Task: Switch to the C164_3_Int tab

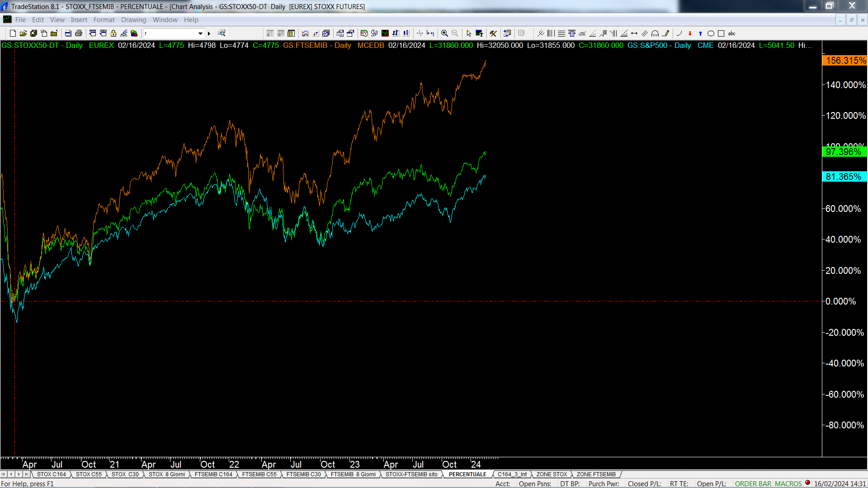Action: click(512, 474)
